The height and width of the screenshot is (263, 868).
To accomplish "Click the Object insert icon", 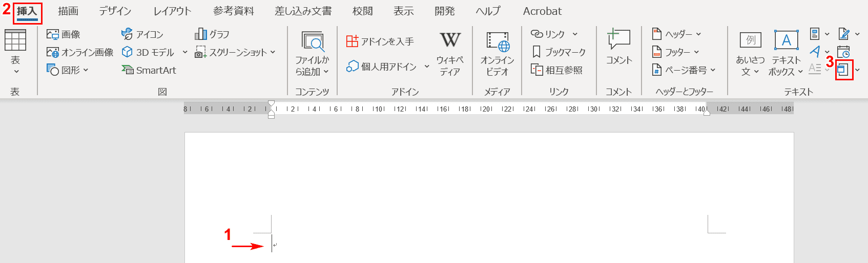I will (x=843, y=70).
